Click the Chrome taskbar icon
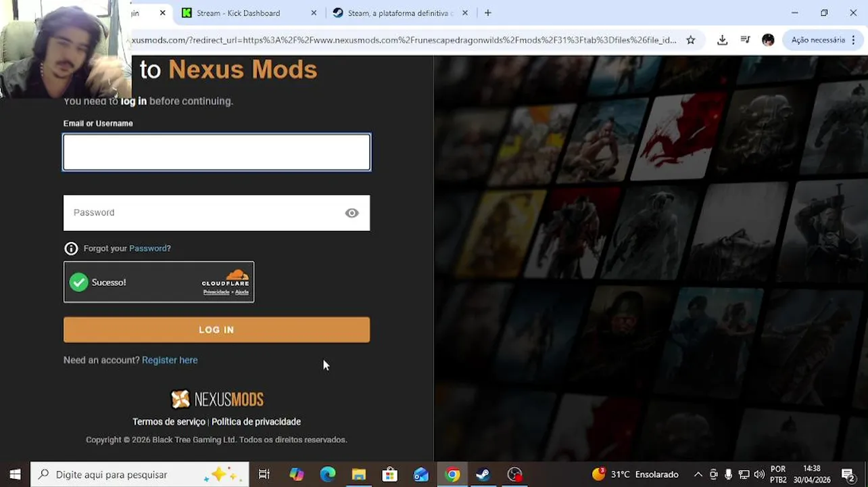 [452, 475]
